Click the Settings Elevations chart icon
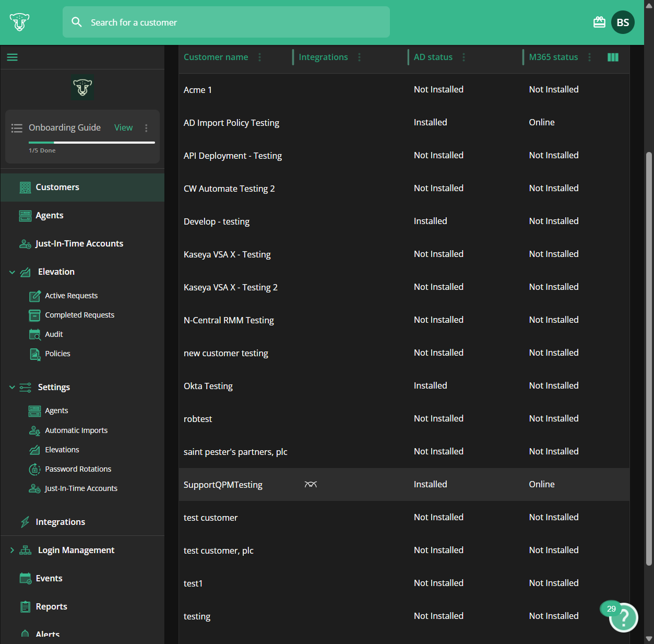 [34, 450]
